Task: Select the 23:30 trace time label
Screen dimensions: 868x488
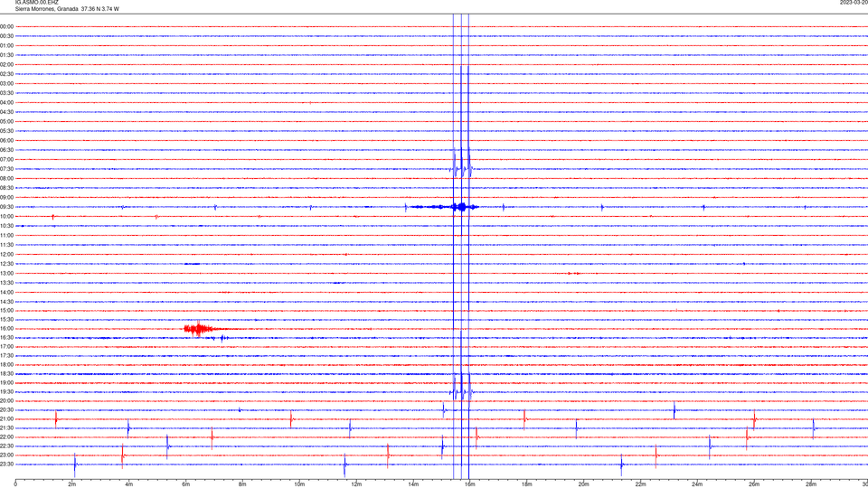Action: pos(6,465)
